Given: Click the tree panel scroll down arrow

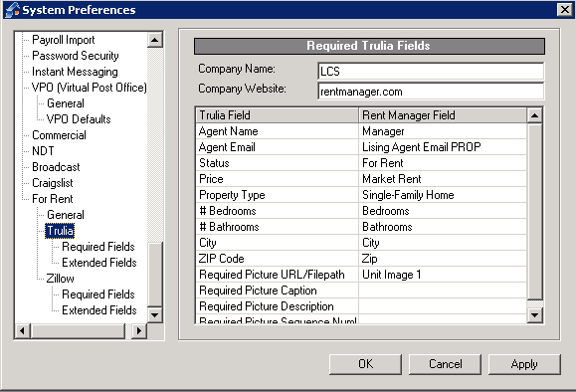Looking at the screenshot, I should tap(155, 314).
